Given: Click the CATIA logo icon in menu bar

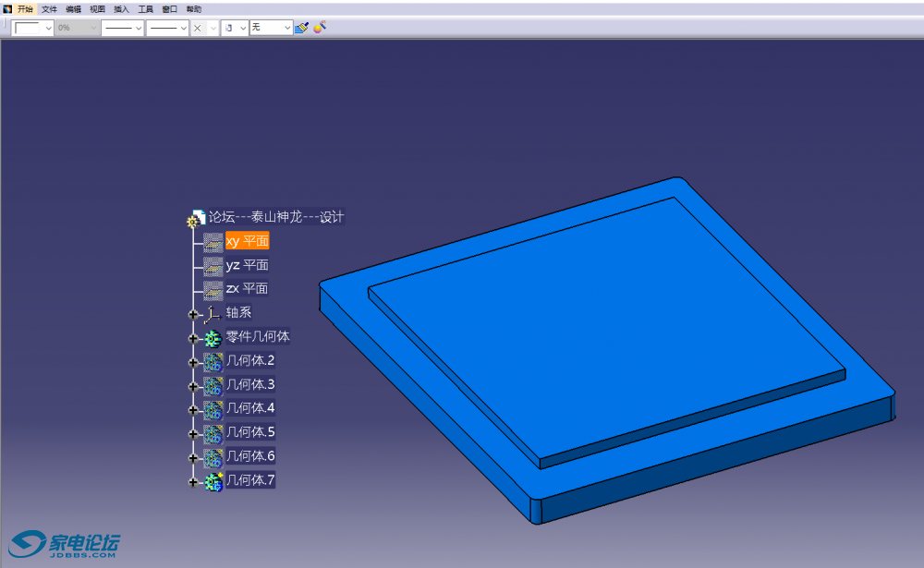Looking at the screenshot, I should pyautogui.click(x=7, y=8).
